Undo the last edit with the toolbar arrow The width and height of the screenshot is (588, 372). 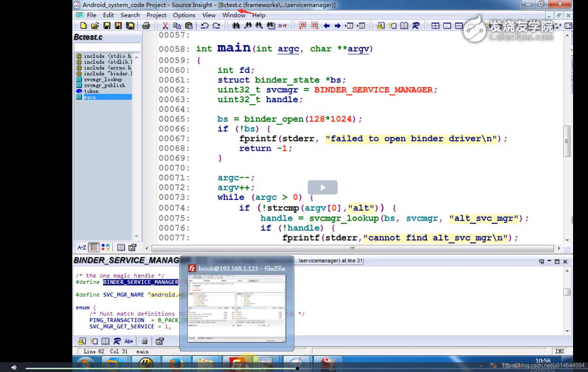click(205, 26)
